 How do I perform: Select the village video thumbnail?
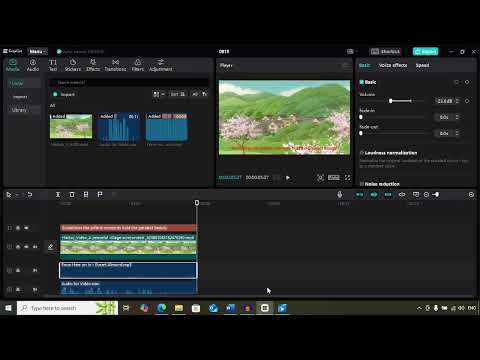tap(71, 126)
